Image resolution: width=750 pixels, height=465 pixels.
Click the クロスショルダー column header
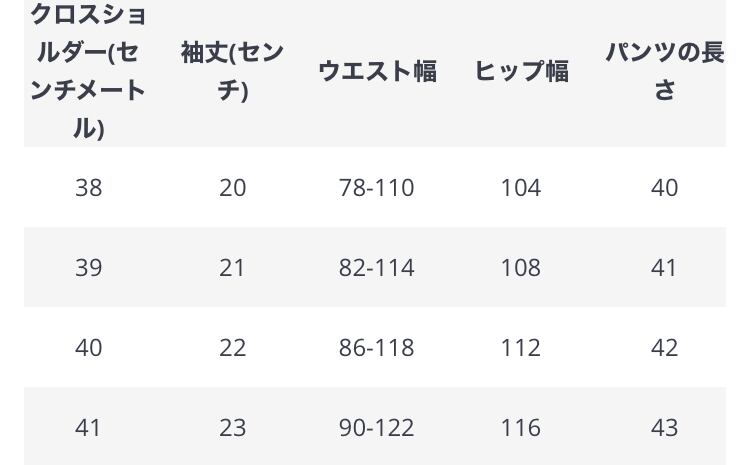tap(88, 71)
